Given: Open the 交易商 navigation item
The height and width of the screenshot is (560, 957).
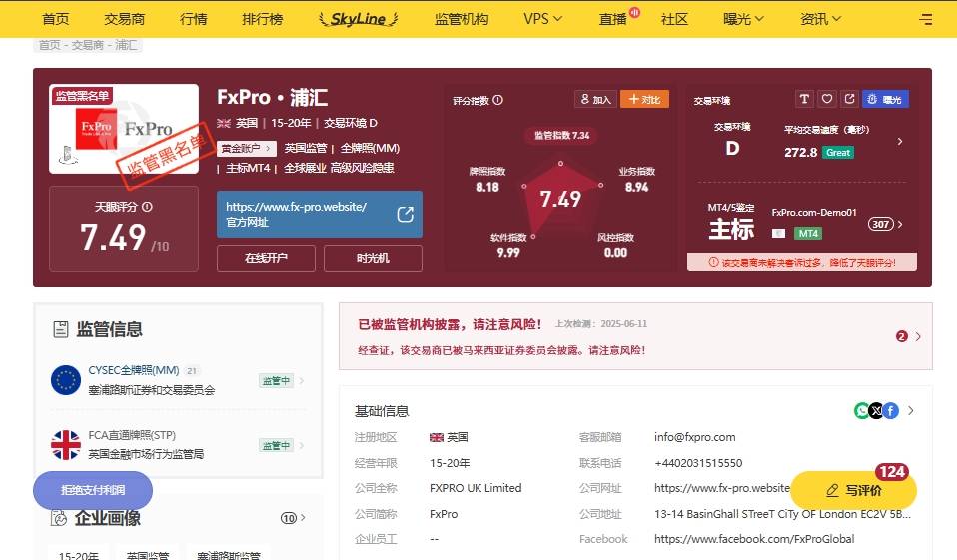Looking at the screenshot, I should coord(125,19).
